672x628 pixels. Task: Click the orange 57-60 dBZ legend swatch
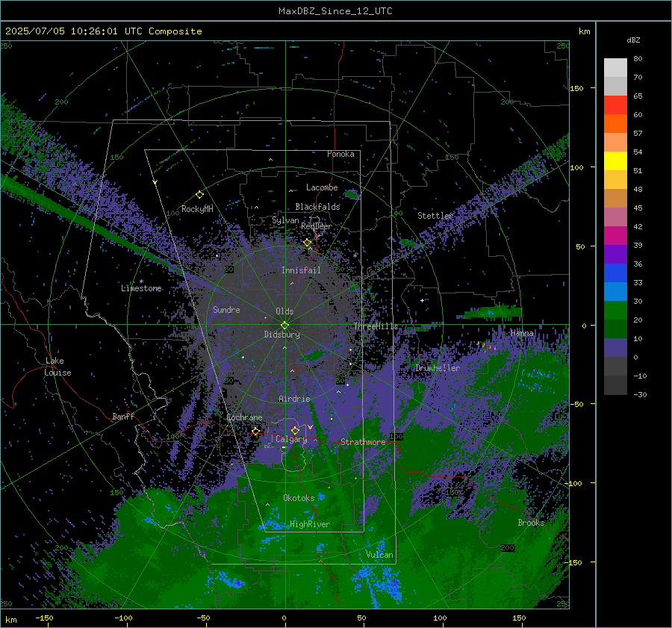pyautogui.click(x=615, y=124)
